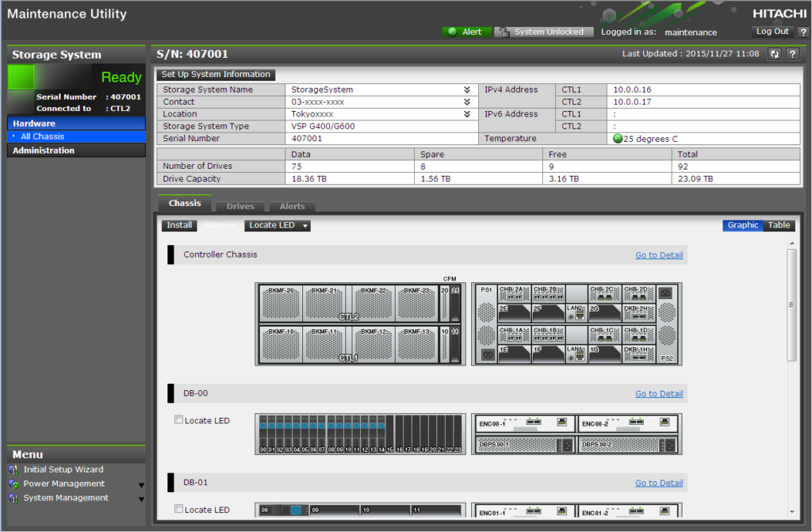Select Hardware in the Storage System panel
Screen dimensions: 812x532
click(x=76, y=123)
